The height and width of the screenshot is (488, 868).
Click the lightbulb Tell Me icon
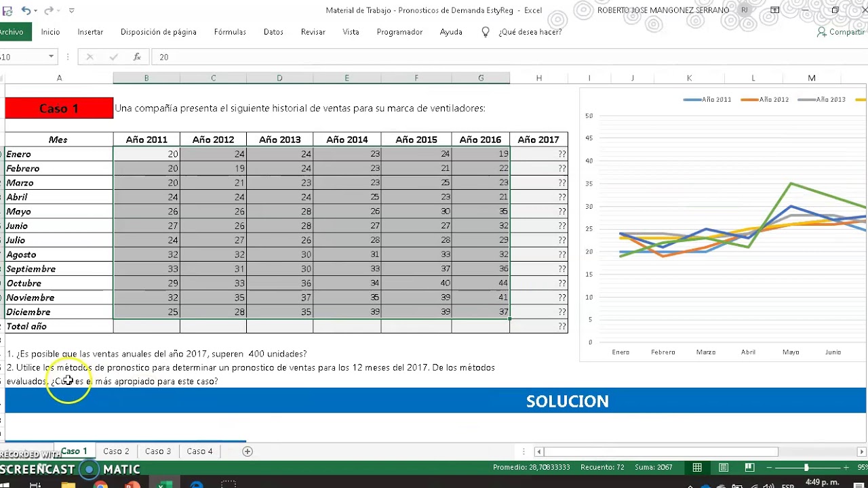point(486,32)
